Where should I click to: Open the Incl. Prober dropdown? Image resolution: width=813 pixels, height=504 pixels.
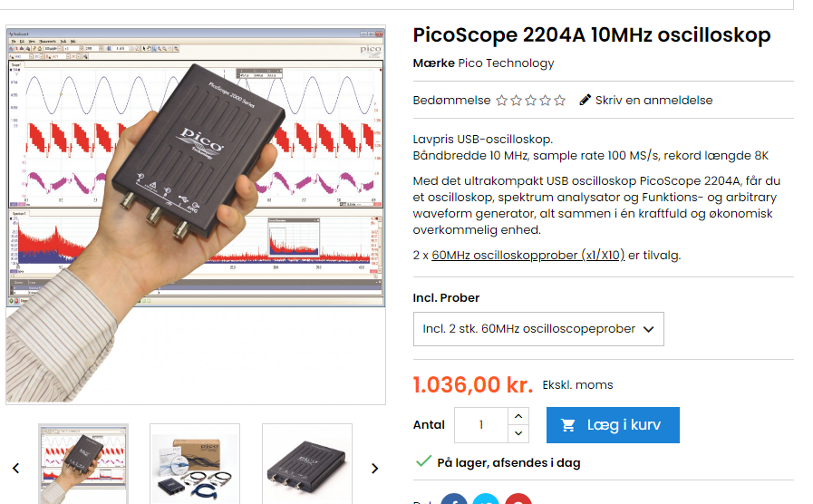pos(538,329)
